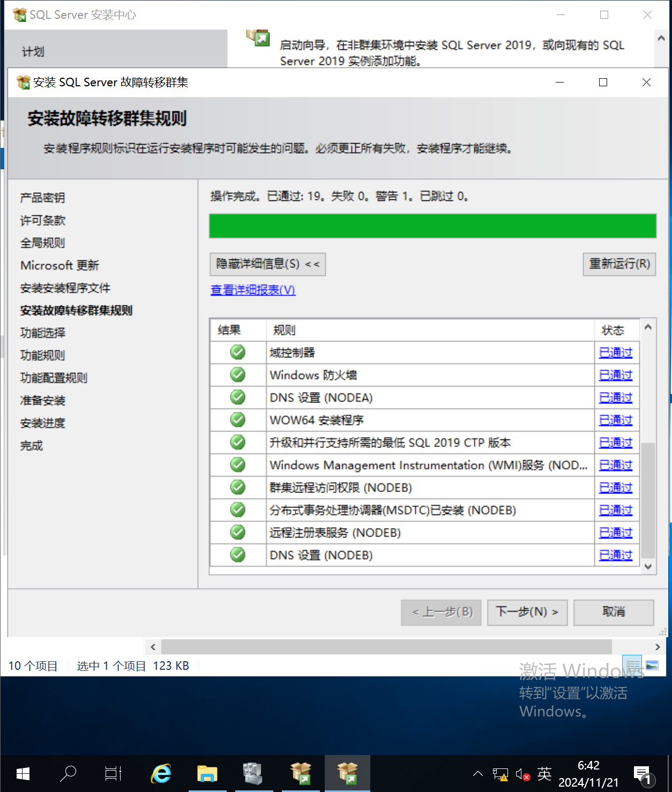672x792 pixels.
Task: Click 取消 button
Action: tap(614, 612)
